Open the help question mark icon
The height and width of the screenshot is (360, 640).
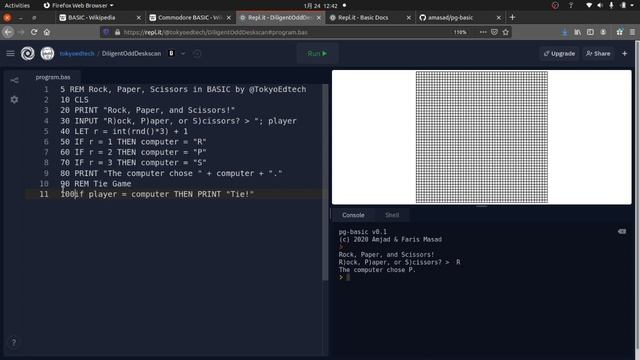pyautogui.click(x=13, y=342)
